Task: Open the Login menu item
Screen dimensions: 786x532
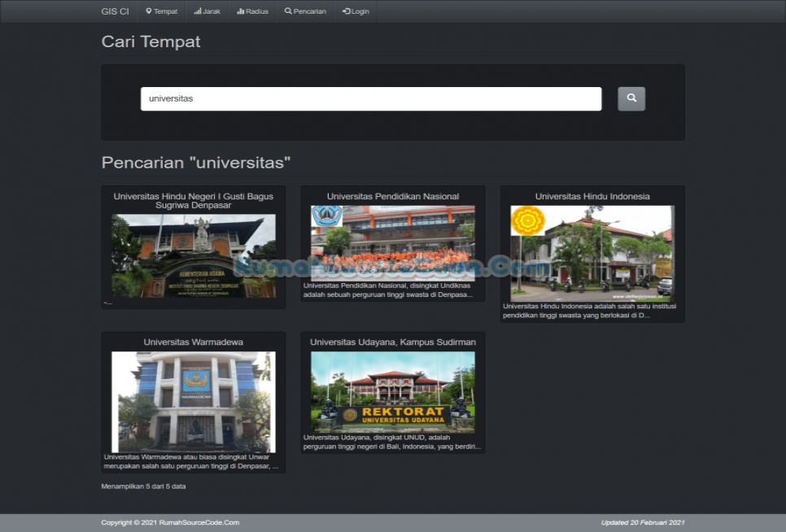Action: 356,11
